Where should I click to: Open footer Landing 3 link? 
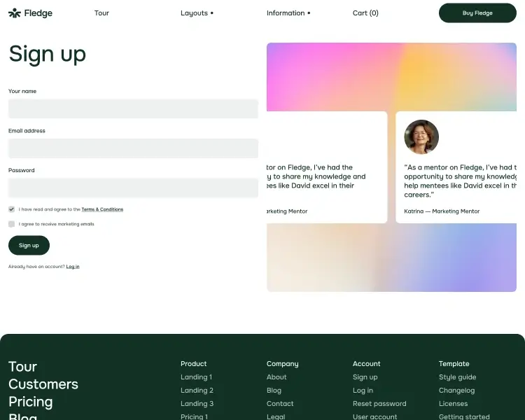pyautogui.click(x=197, y=404)
